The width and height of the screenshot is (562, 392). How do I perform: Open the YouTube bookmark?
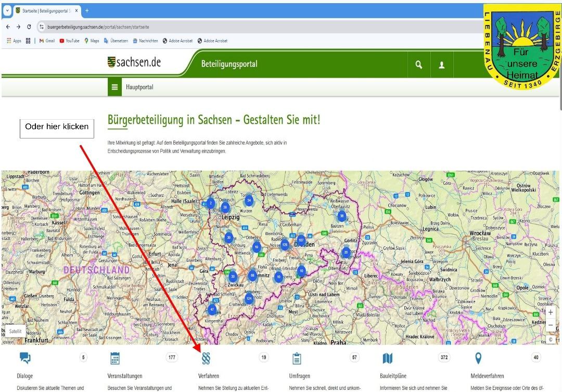[70, 41]
